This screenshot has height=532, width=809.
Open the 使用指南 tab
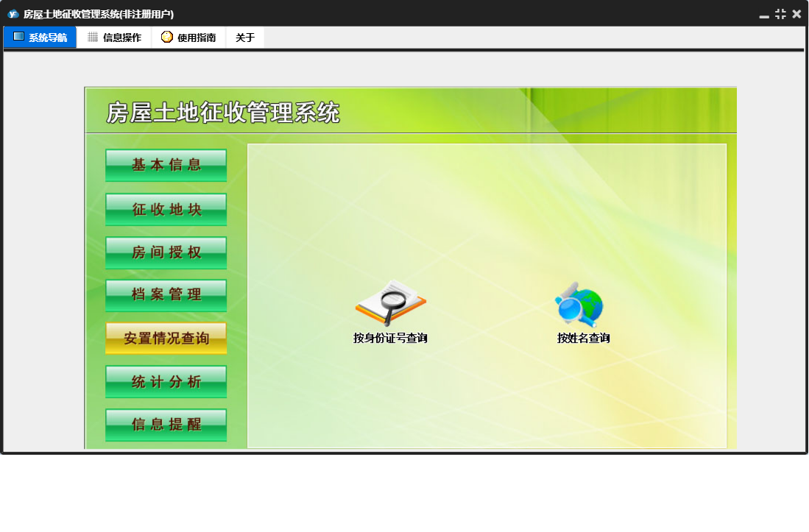[189, 37]
